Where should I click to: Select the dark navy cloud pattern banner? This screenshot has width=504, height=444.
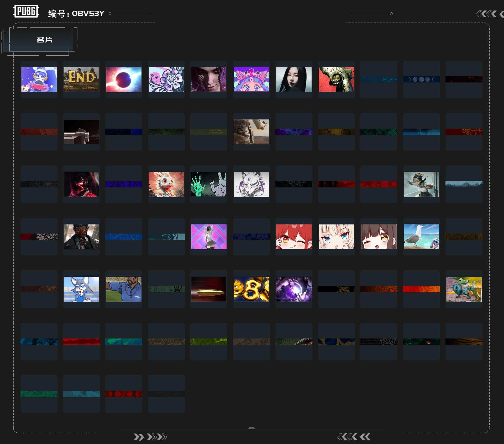[x=251, y=237]
